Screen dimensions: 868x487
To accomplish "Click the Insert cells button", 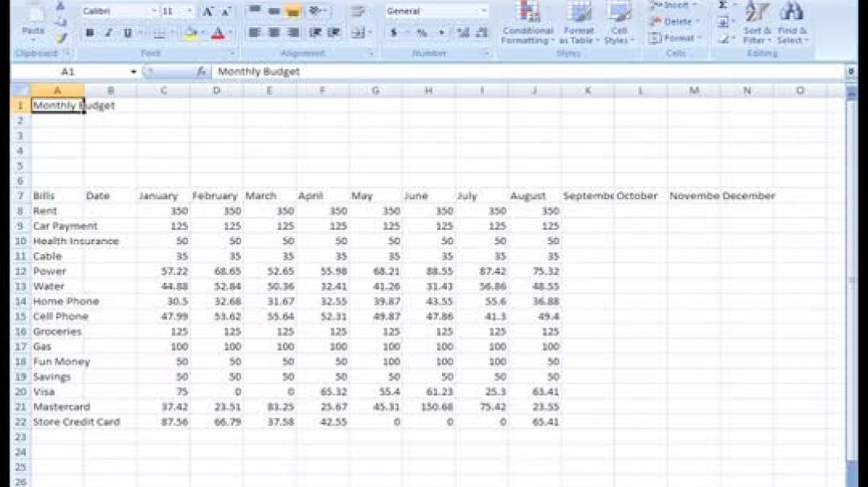I will [674, 6].
